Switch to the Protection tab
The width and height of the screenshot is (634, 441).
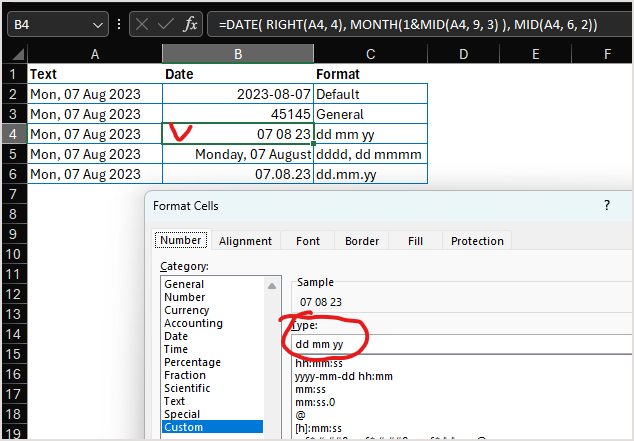[477, 241]
